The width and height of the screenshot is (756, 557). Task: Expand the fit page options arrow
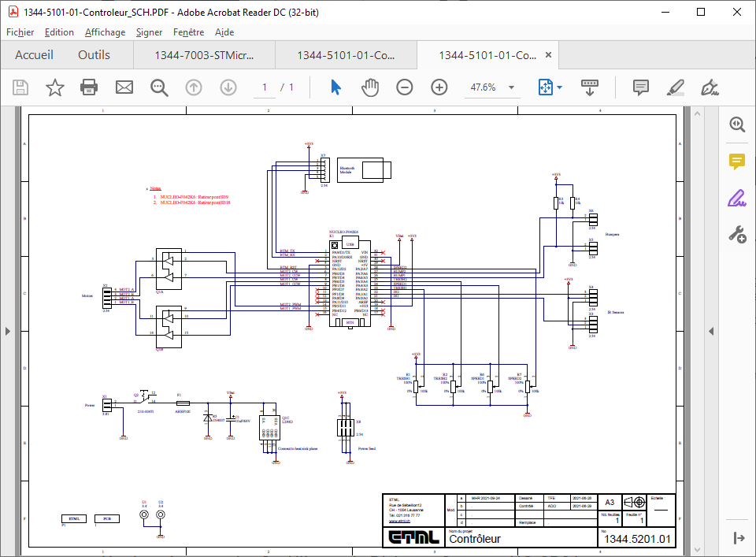(x=560, y=87)
